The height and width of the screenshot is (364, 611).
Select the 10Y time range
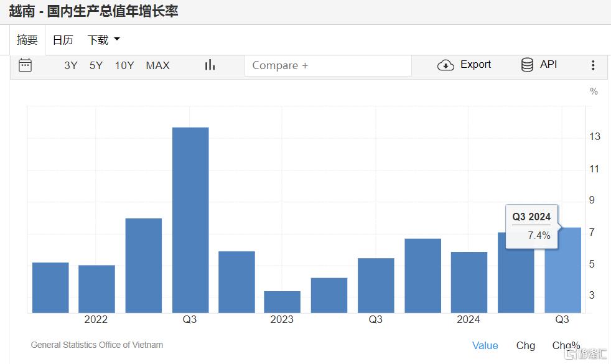(x=124, y=65)
